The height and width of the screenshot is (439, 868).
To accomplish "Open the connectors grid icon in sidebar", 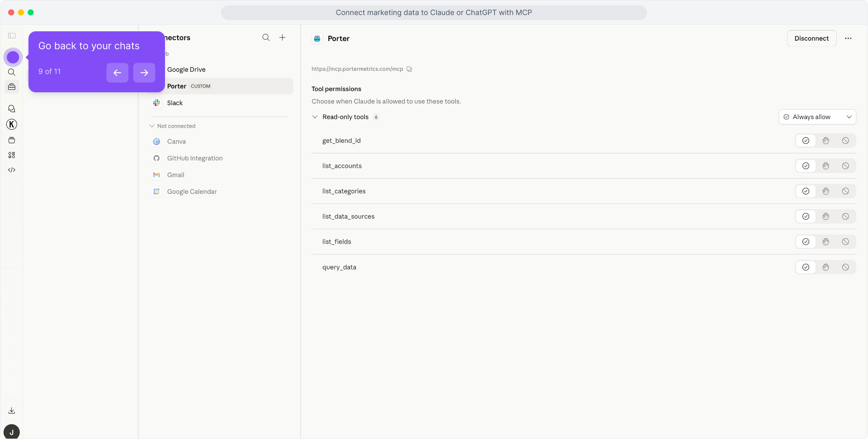I will [x=11, y=154].
